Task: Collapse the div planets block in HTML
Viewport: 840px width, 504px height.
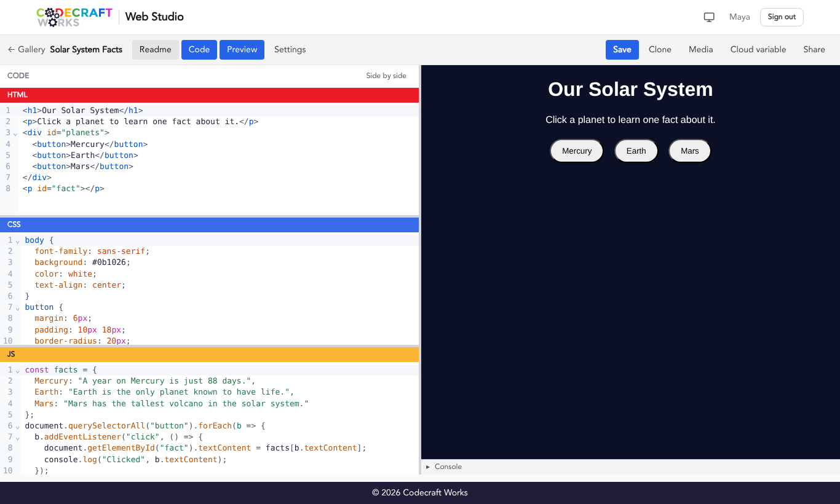Action: (x=15, y=133)
